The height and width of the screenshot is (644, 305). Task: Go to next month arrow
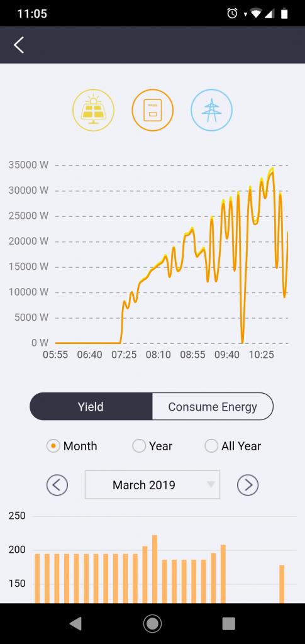(x=248, y=485)
